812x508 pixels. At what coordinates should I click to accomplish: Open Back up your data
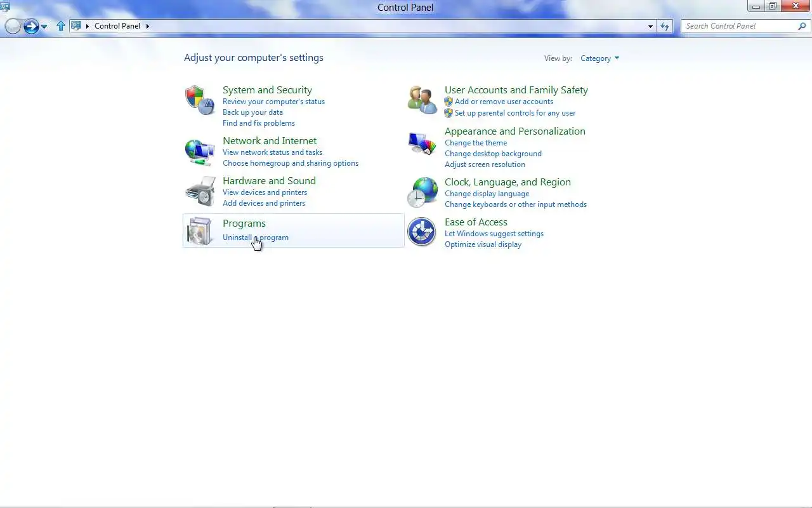point(252,112)
